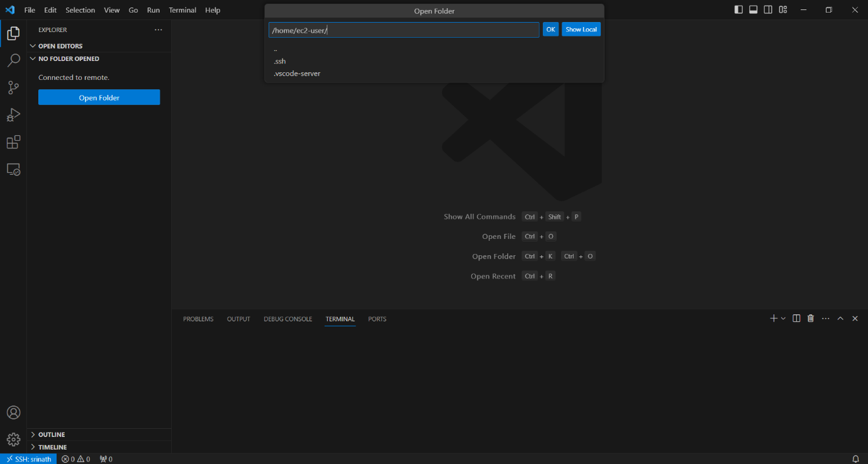The width and height of the screenshot is (868, 464).
Task: Switch to the Debug Console tab
Action: (287, 319)
